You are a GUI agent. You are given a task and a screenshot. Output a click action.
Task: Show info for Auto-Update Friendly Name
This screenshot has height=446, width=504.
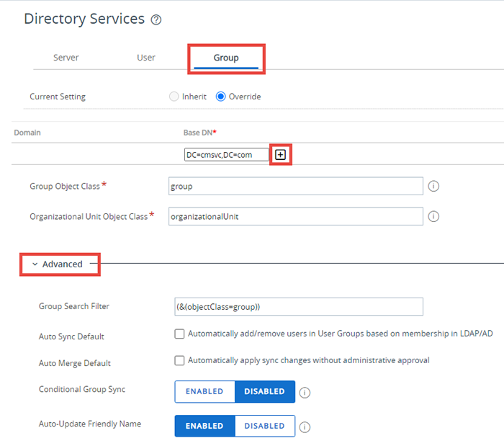tap(305, 427)
